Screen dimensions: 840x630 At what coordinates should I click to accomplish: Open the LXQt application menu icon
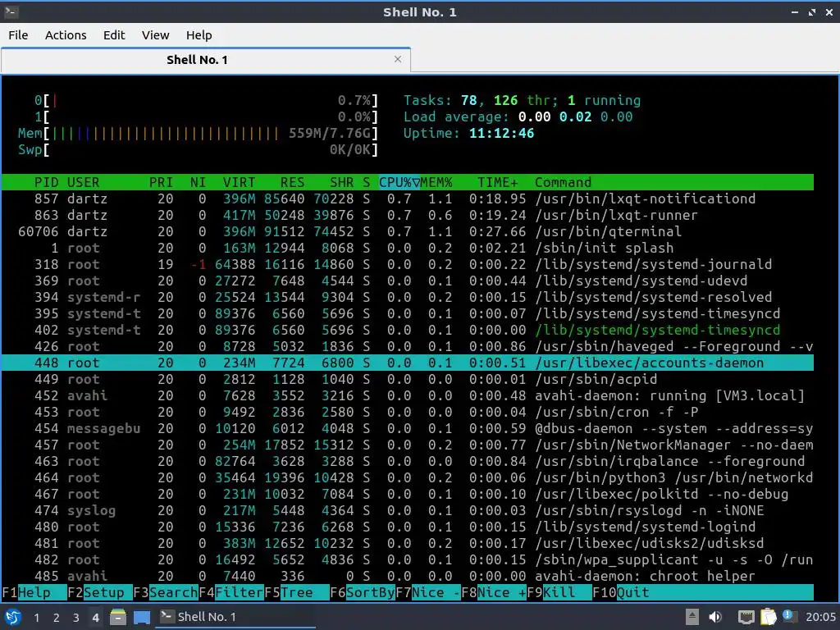click(13, 617)
